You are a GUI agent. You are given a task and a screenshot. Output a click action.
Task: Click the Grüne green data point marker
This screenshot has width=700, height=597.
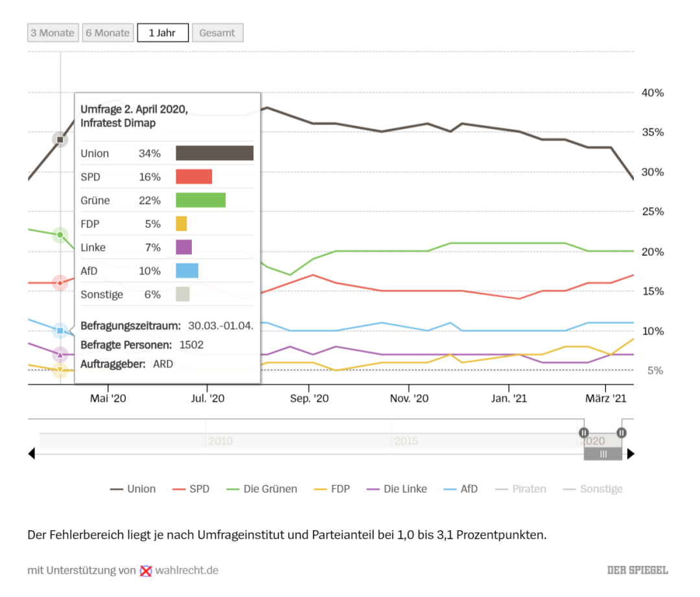tap(60, 235)
